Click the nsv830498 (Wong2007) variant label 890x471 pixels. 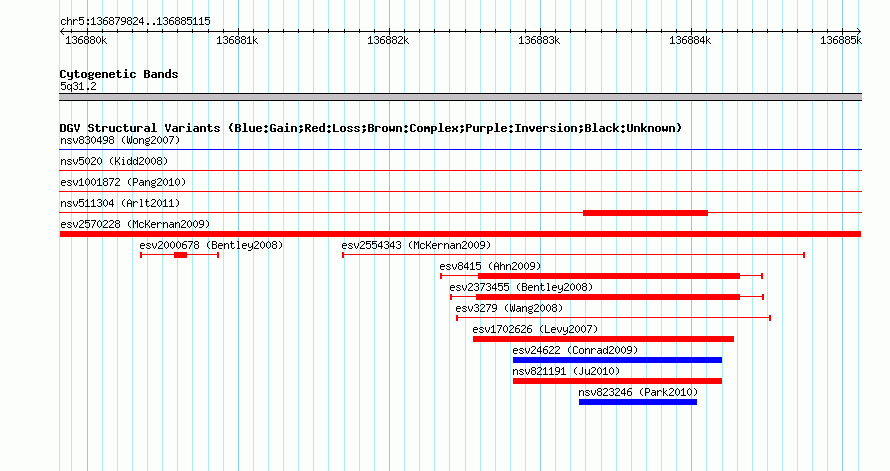[x=120, y=140]
